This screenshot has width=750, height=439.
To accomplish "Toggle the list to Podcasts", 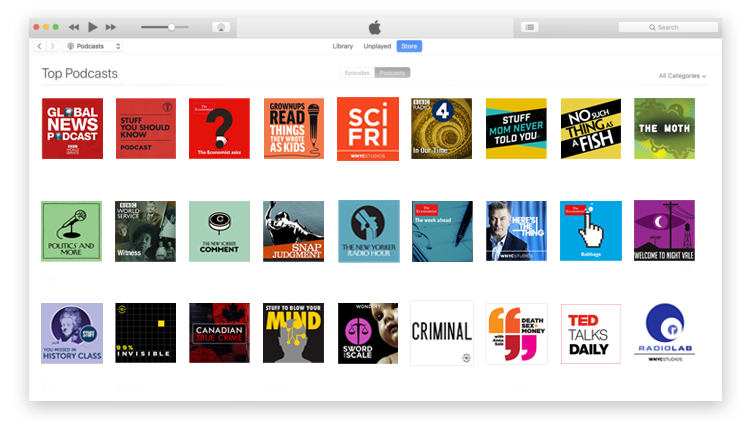I will (392, 73).
